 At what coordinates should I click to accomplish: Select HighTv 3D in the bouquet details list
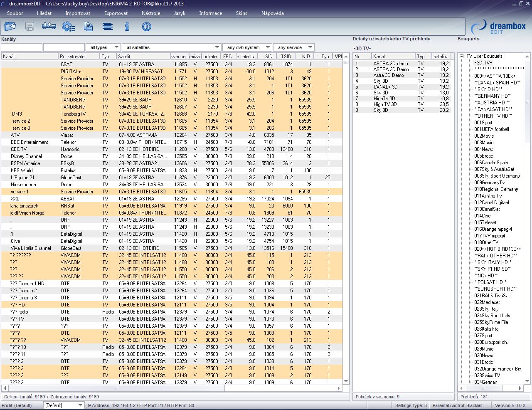[x=402, y=99]
